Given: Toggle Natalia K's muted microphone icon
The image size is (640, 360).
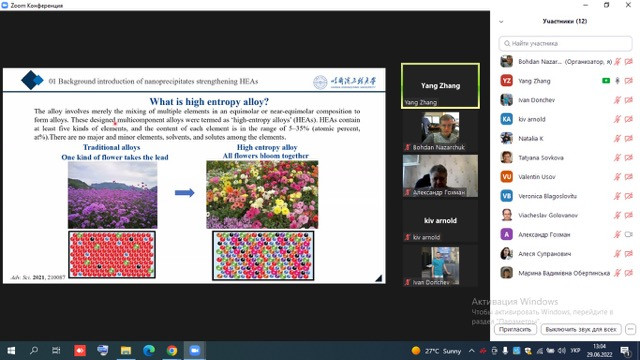Looking at the screenshot, I should click(618, 138).
